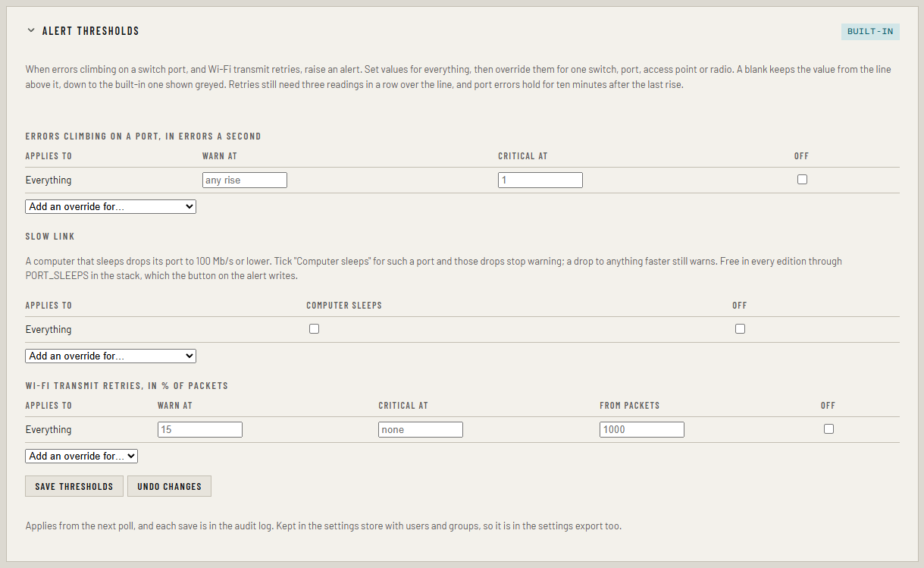Edit the port errors Critical At field
Image resolution: width=924 pixels, height=568 pixels.
click(540, 180)
